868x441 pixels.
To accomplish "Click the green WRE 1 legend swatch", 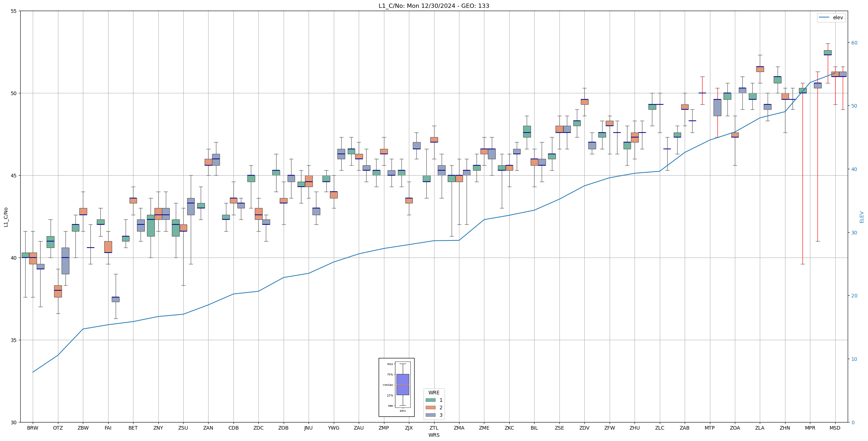I will coord(430,400).
